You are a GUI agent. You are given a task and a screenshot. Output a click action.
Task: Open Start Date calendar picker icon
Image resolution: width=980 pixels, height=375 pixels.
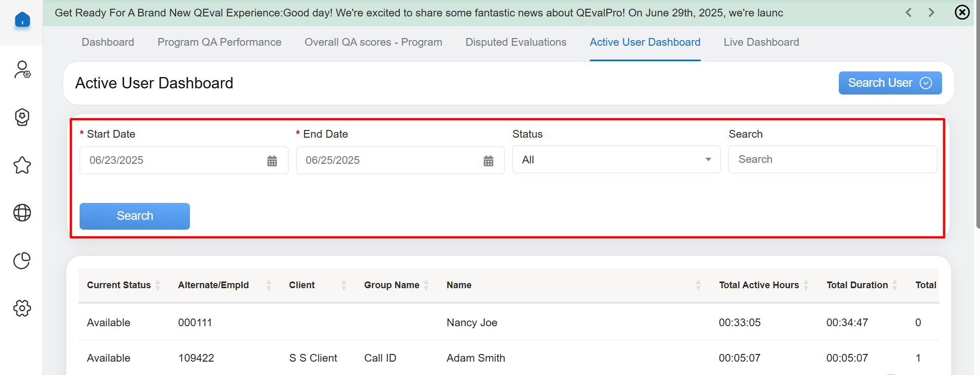click(272, 161)
